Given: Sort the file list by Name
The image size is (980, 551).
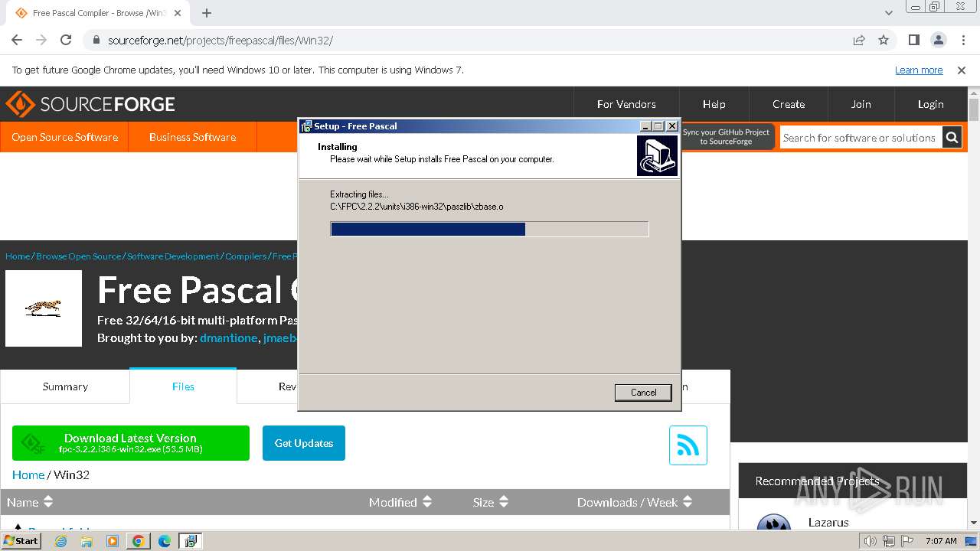Looking at the screenshot, I should (31, 502).
